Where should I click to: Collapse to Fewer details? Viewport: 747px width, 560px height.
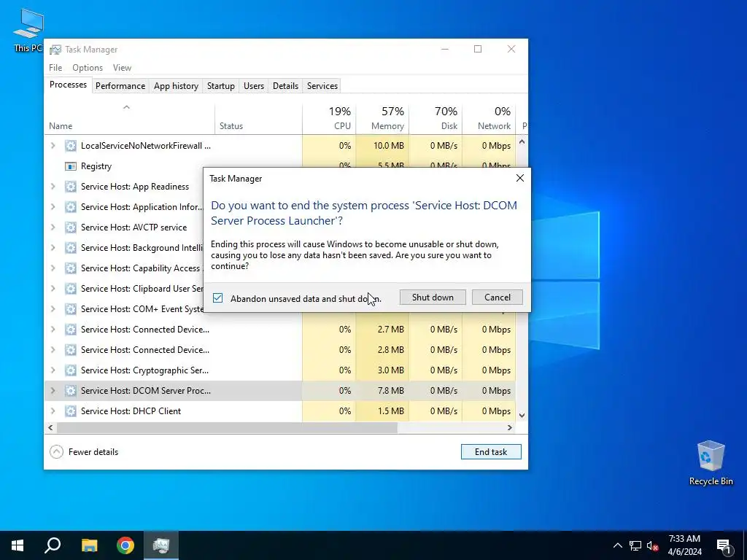84,452
